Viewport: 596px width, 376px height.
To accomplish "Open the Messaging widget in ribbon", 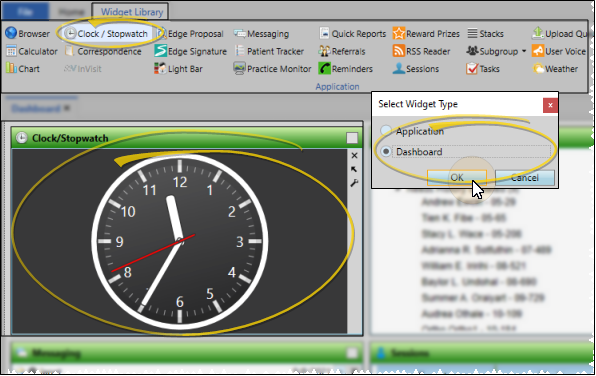I will (x=262, y=33).
